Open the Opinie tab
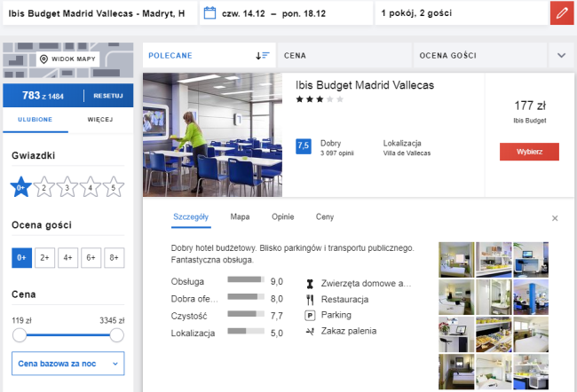577x392 pixels. click(x=283, y=217)
